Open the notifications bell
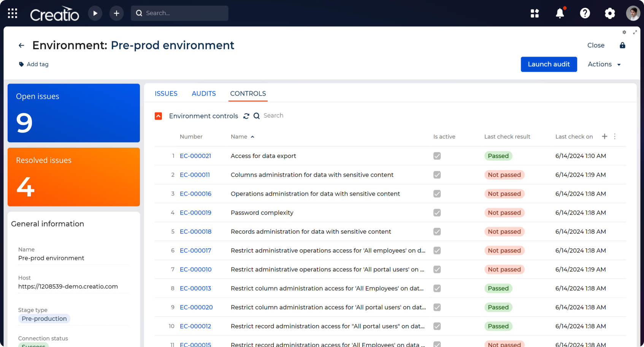The height and width of the screenshot is (347, 644). [x=560, y=13]
